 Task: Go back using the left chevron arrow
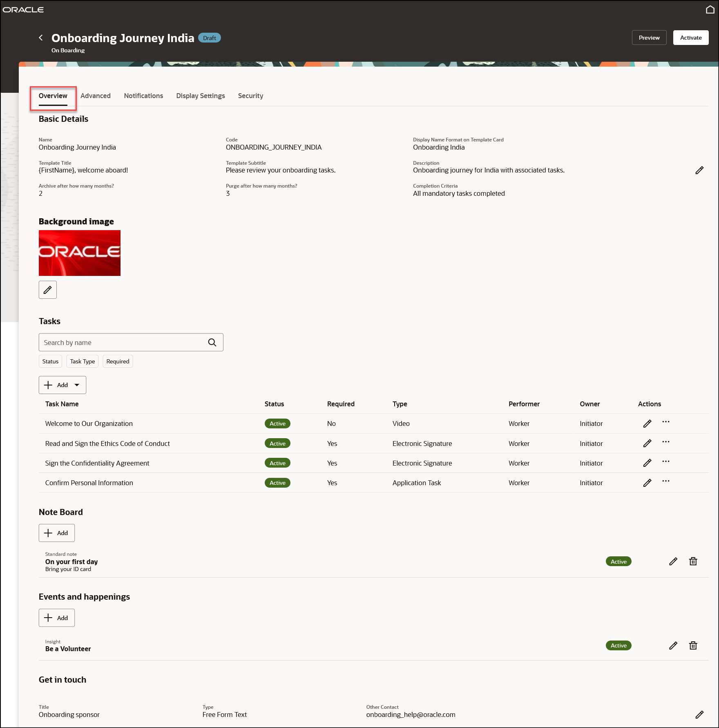click(x=41, y=38)
